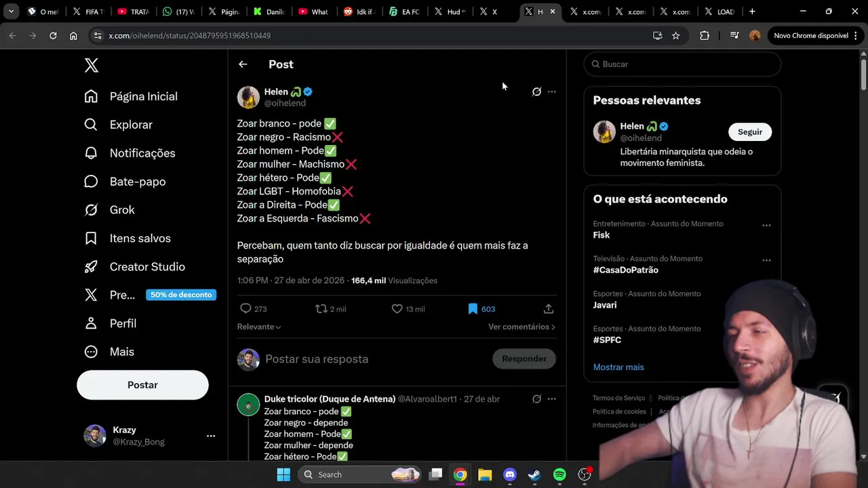Open Itens salvos bookmarks
The height and width of the screenshot is (488, 868).
pyautogui.click(x=127, y=239)
